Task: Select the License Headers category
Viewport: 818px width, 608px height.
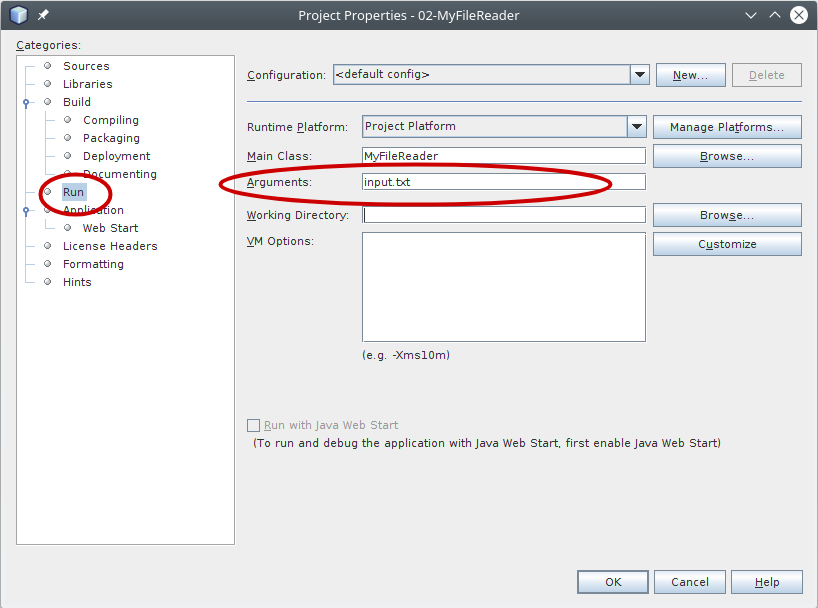Action: pyautogui.click(x=110, y=246)
